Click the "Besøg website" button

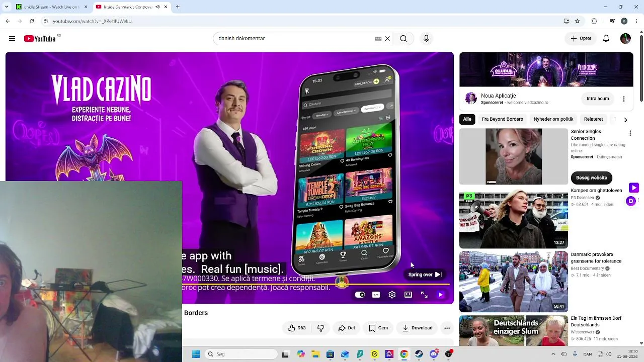pyautogui.click(x=592, y=177)
